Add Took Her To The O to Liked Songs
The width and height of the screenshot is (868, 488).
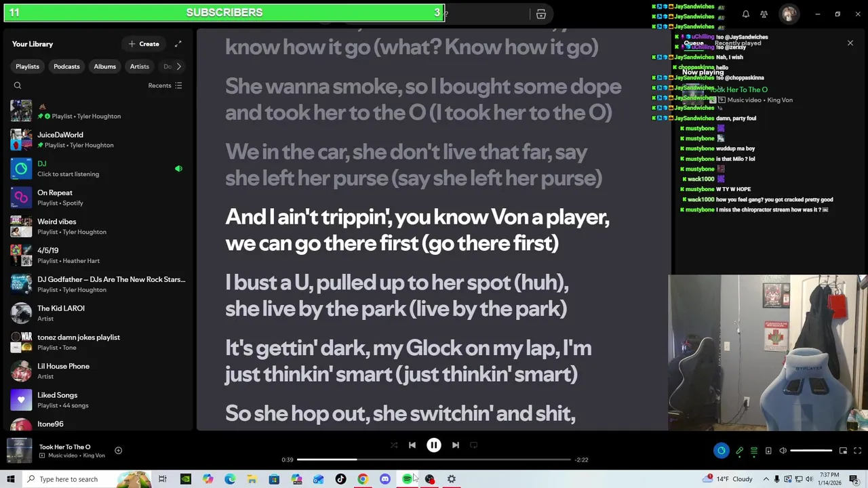tap(118, 450)
